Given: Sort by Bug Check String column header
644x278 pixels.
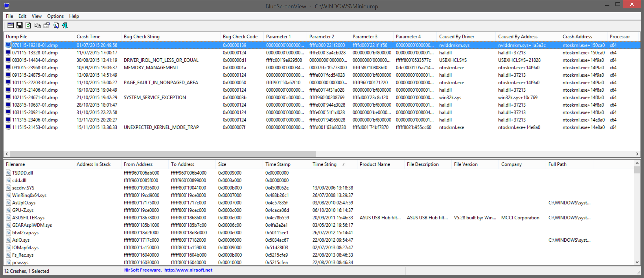Looking at the screenshot, I should (x=142, y=37).
